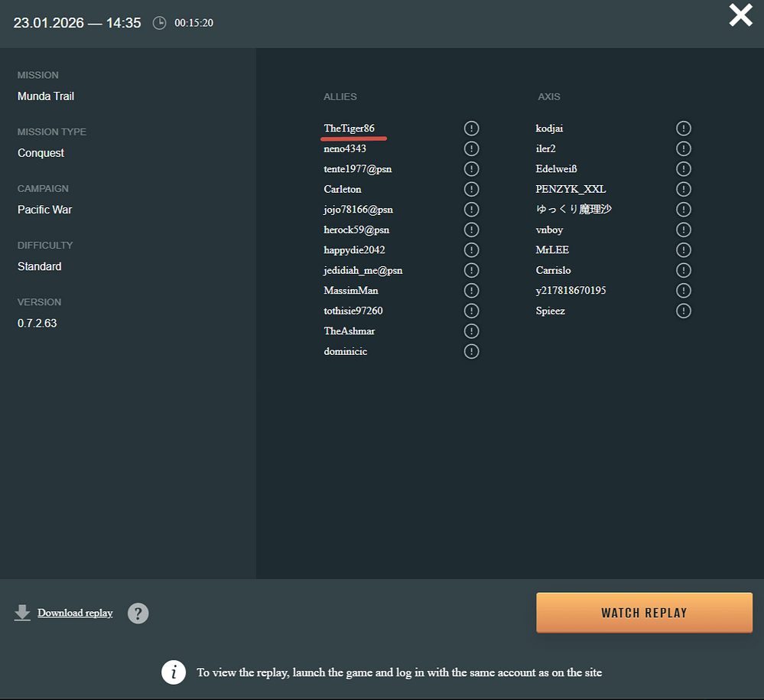The image size is (764, 700).
Task: Click the report icon beside Spieez
Action: (x=683, y=311)
